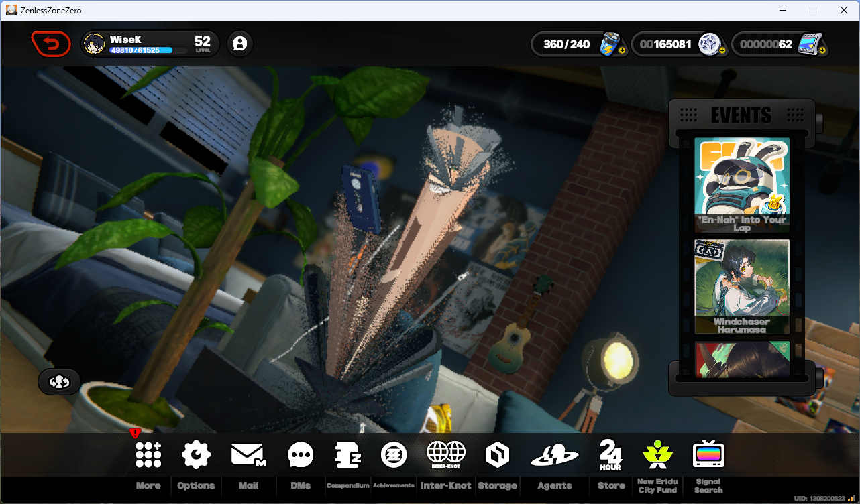
Task: Toggle the camera photo mode button
Action: [x=59, y=381]
